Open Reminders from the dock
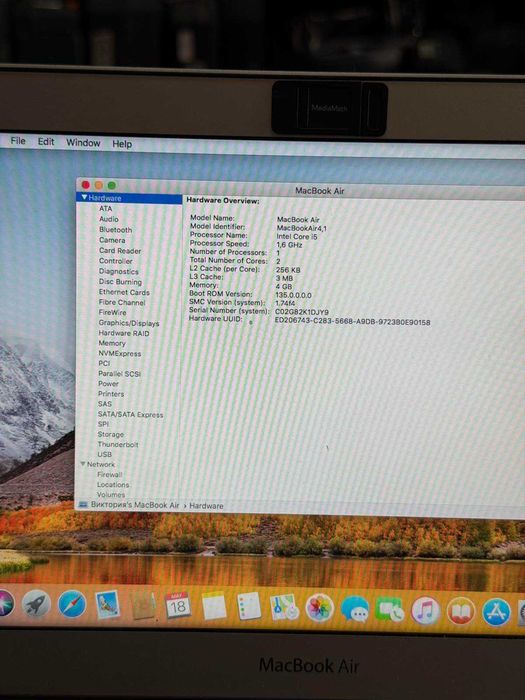 [x=249, y=606]
